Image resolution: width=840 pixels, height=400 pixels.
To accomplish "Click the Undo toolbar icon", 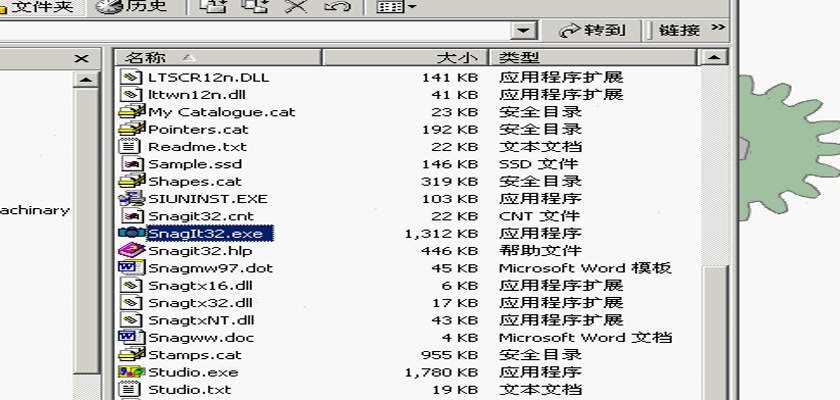I will click(338, 6).
